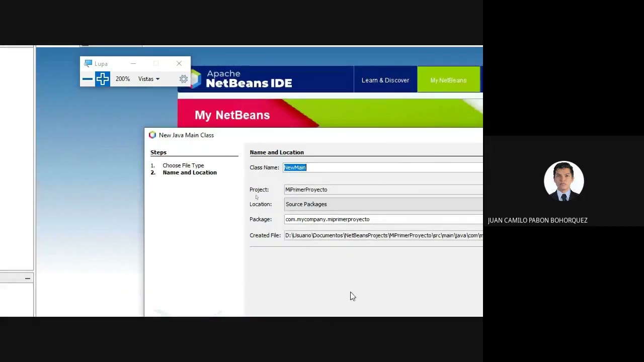Open the Location Source Packages combo box
This screenshot has height=362, width=644.
click(383, 204)
